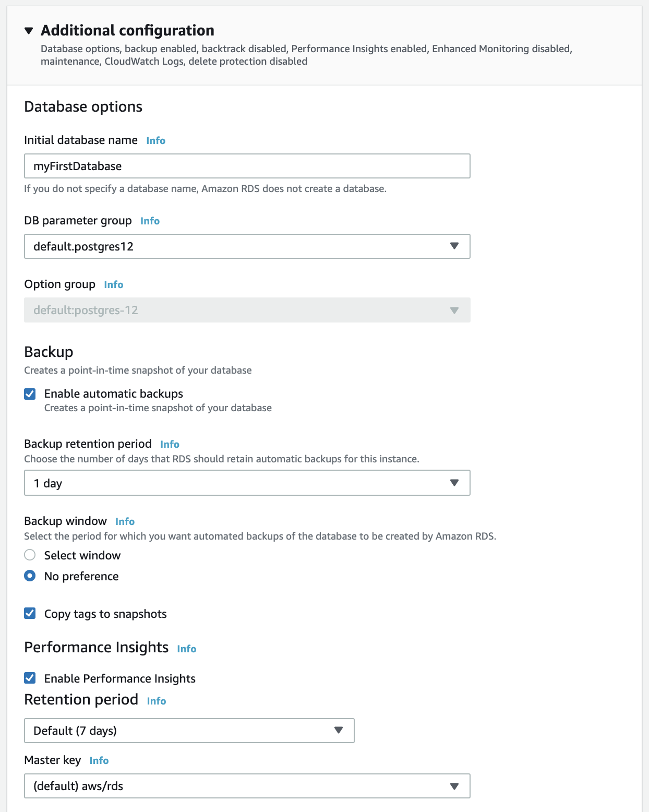Viewport: 649px width, 812px height.
Task: Click the disabled Option group dropdown
Action: coord(247,310)
